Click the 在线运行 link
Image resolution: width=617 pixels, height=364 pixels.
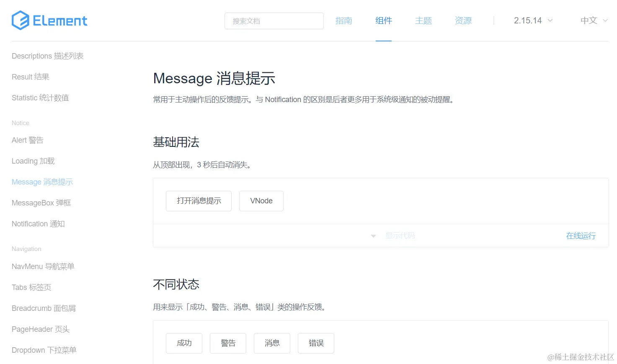coord(581,236)
